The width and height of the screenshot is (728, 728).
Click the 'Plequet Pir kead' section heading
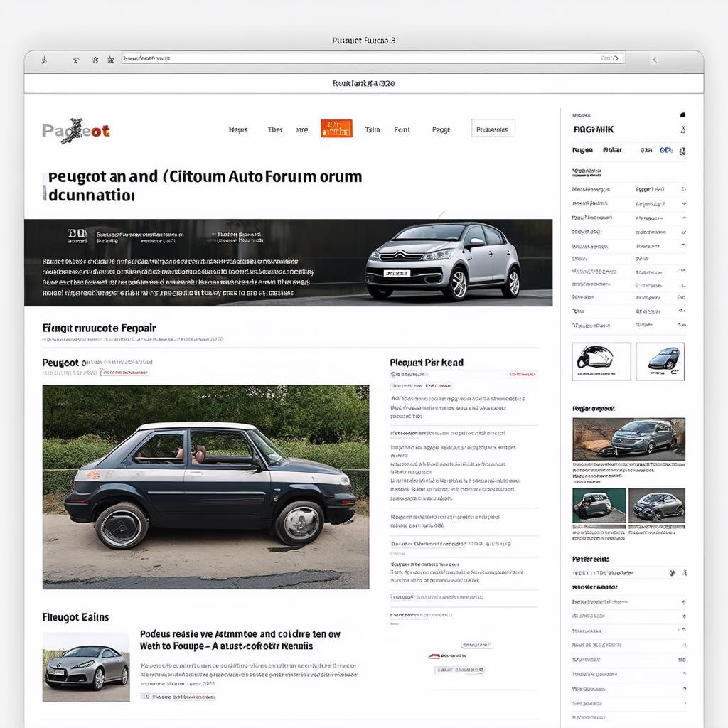(426, 363)
